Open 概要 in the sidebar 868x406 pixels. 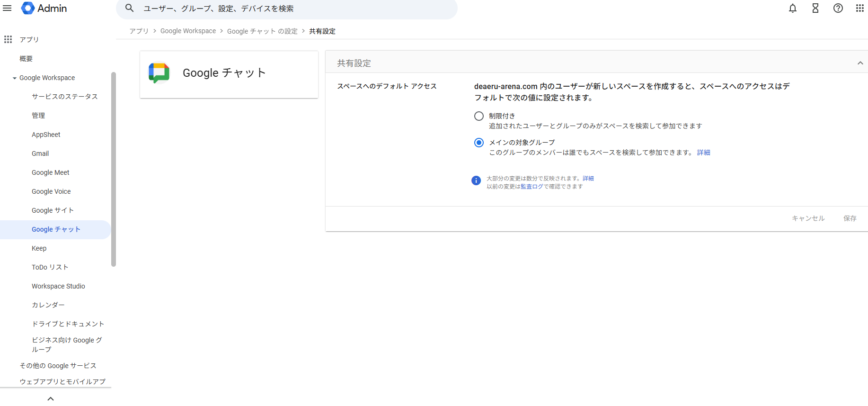pyautogui.click(x=26, y=59)
